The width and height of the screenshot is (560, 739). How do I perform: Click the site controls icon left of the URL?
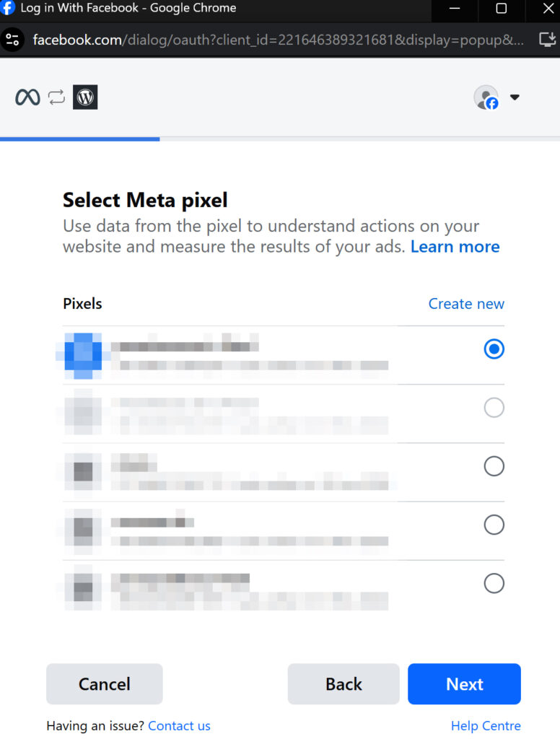pyautogui.click(x=13, y=40)
